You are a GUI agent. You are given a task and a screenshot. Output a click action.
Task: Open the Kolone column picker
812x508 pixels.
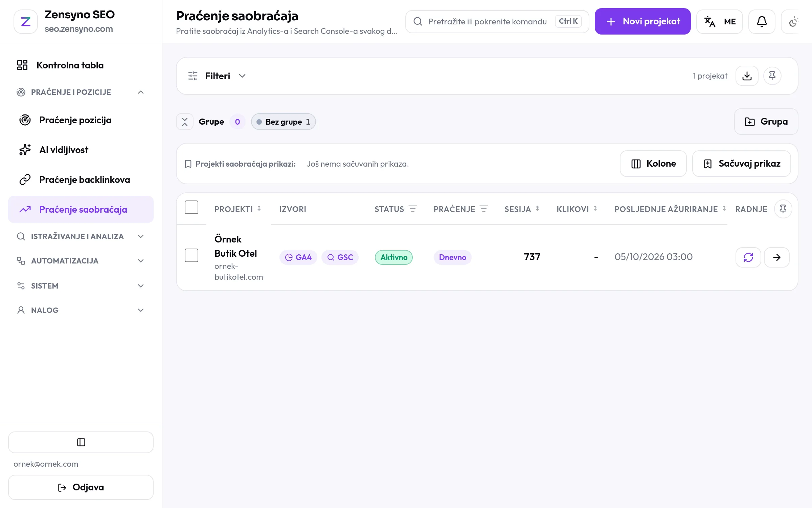[x=653, y=164]
